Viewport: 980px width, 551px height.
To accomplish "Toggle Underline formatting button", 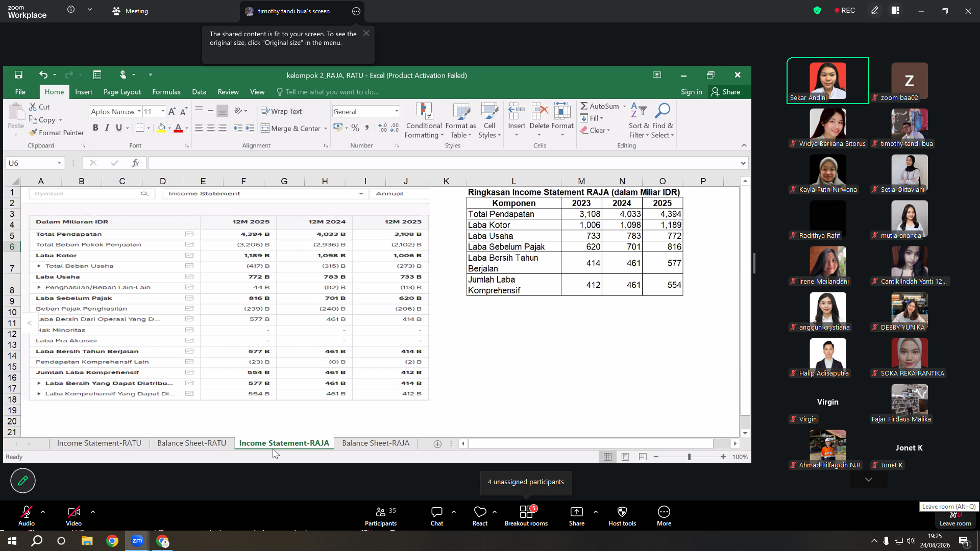I will pyautogui.click(x=119, y=128).
